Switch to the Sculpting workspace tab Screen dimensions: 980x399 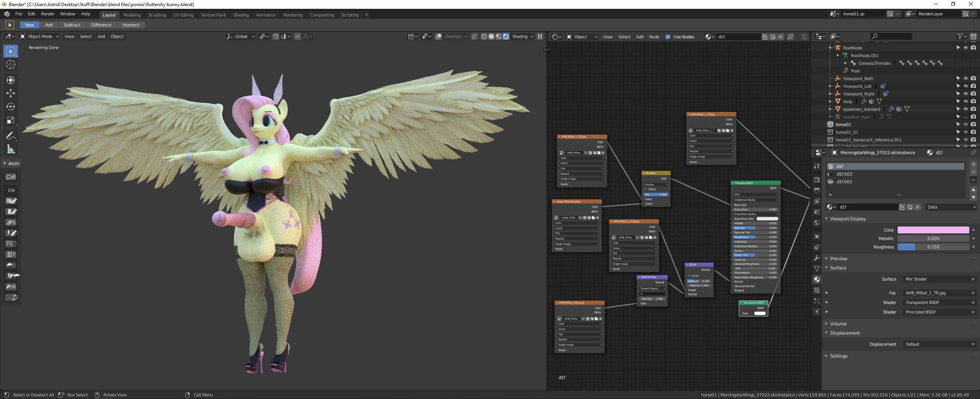157,15
